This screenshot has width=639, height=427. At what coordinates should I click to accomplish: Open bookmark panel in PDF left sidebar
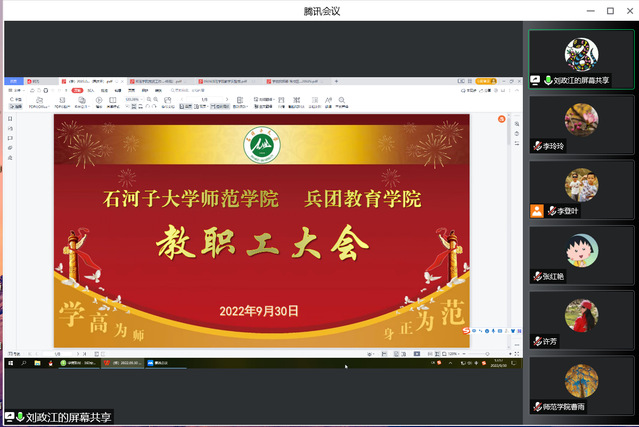pyautogui.click(x=10, y=119)
